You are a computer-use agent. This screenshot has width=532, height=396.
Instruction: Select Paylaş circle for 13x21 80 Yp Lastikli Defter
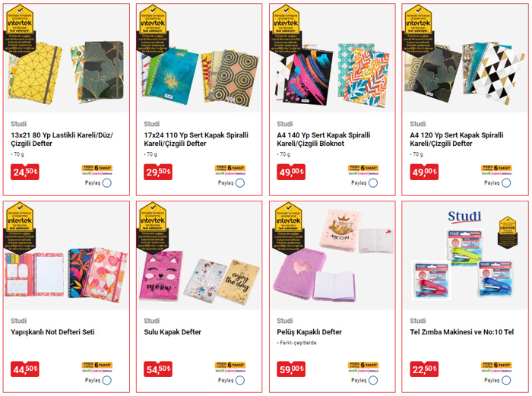107,183
